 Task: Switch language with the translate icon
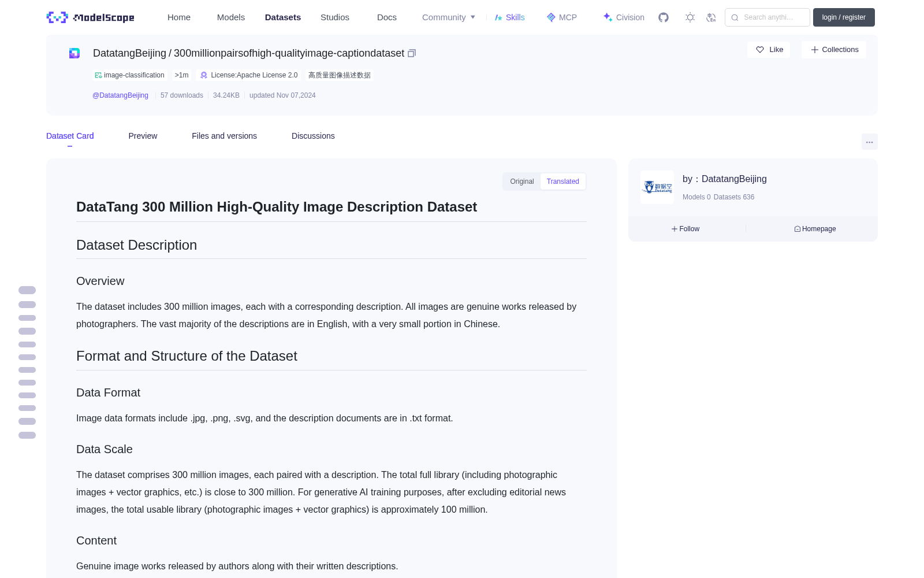tap(711, 17)
